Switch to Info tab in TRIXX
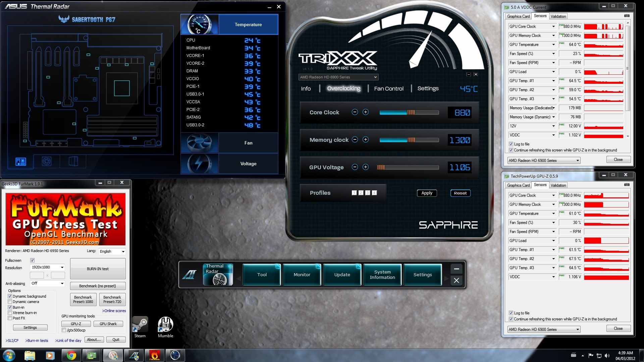 point(306,88)
